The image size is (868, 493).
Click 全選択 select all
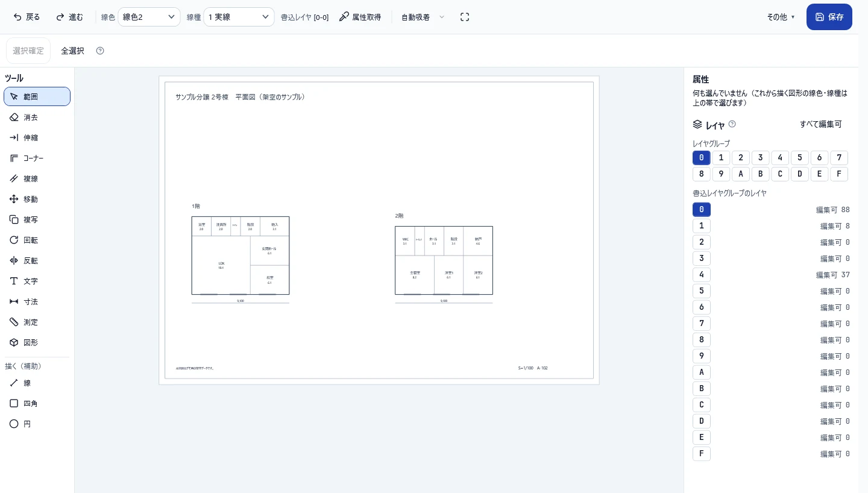point(72,51)
